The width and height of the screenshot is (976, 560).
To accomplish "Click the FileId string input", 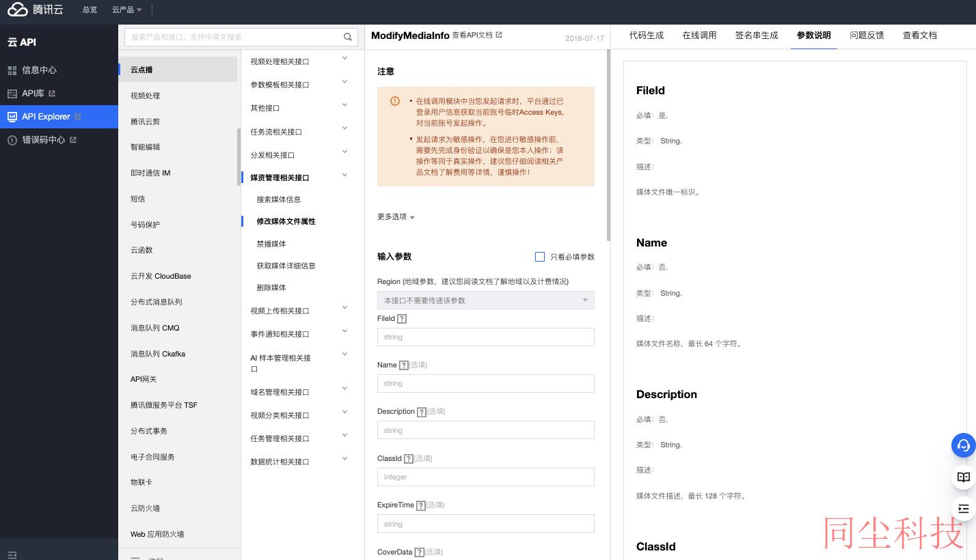I will click(486, 337).
